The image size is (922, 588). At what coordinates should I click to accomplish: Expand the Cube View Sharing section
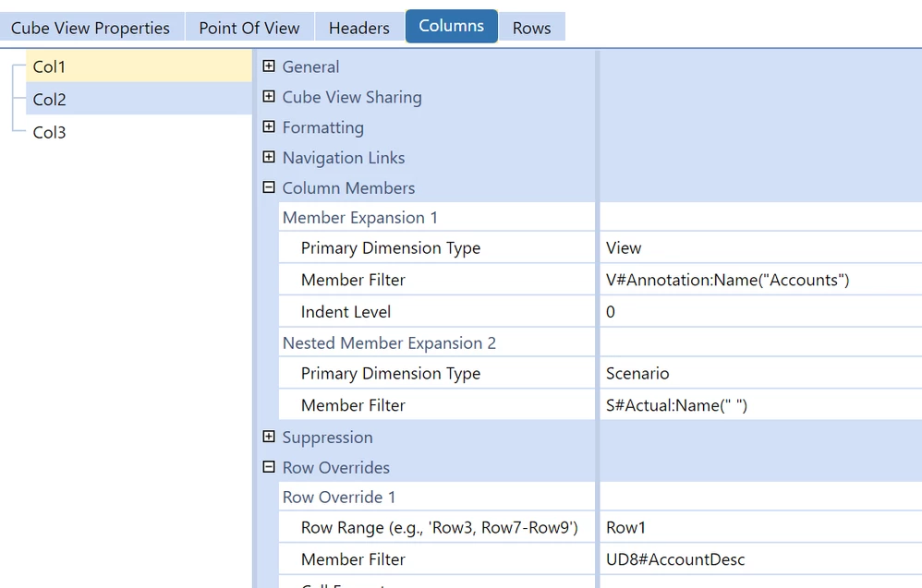tap(269, 96)
